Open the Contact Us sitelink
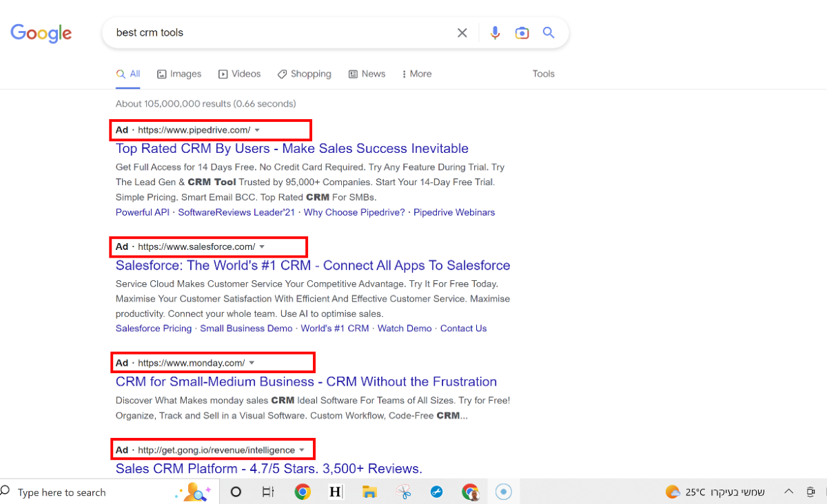 (x=463, y=328)
